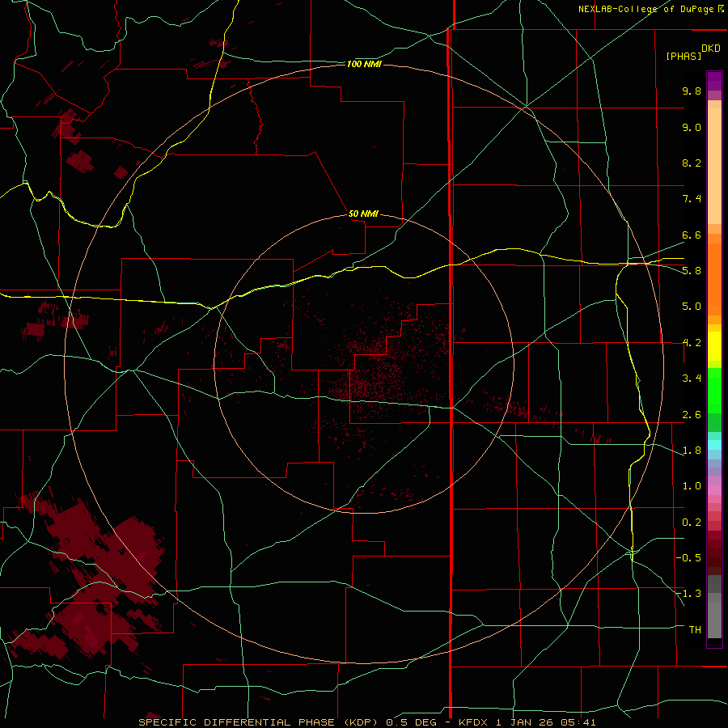Click the 8.2 scale label
728x728 pixels.
[x=692, y=163]
